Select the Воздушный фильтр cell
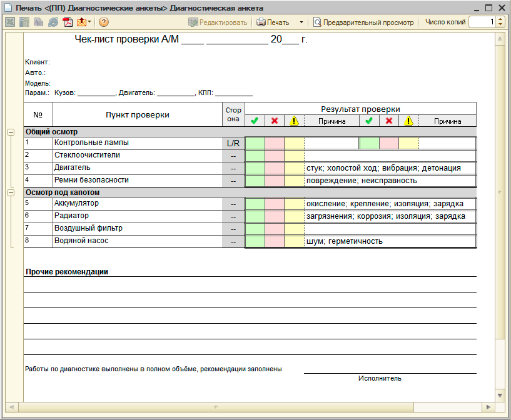Viewport: 511px width, 420px height. 137,229
